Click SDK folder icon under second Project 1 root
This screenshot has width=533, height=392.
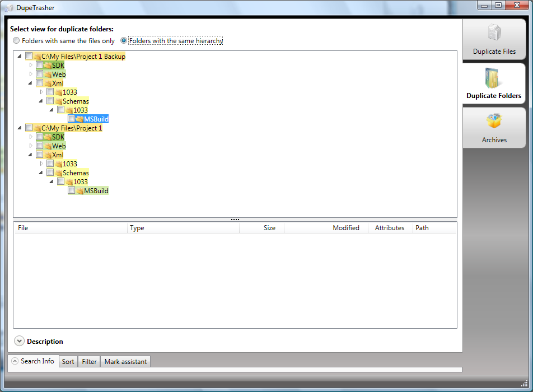point(48,137)
